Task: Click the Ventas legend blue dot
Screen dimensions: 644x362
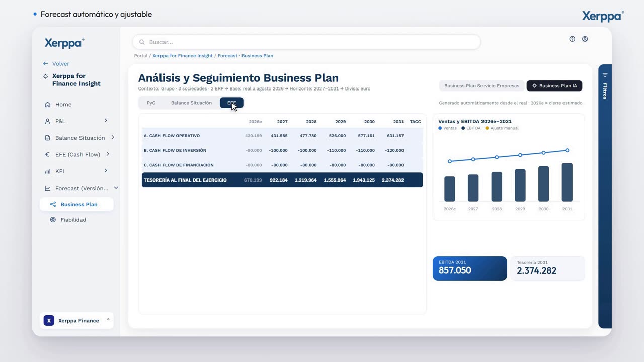Action: click(x=440, y=128)
